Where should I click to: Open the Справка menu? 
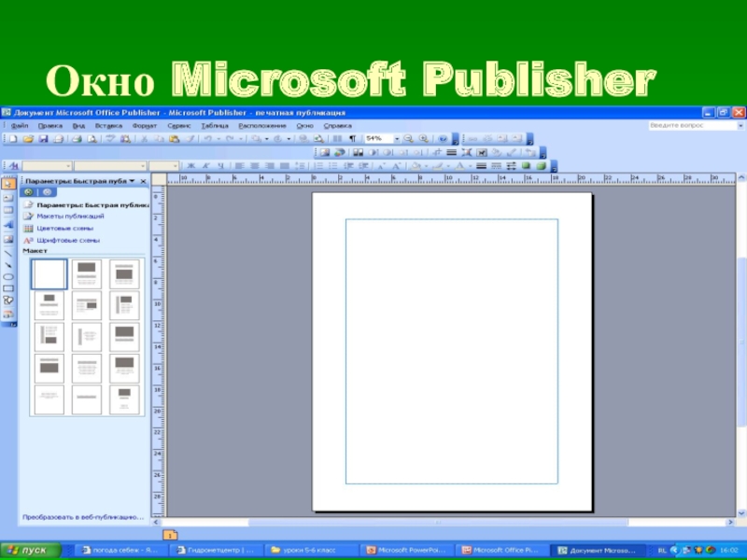click(338, 126)
